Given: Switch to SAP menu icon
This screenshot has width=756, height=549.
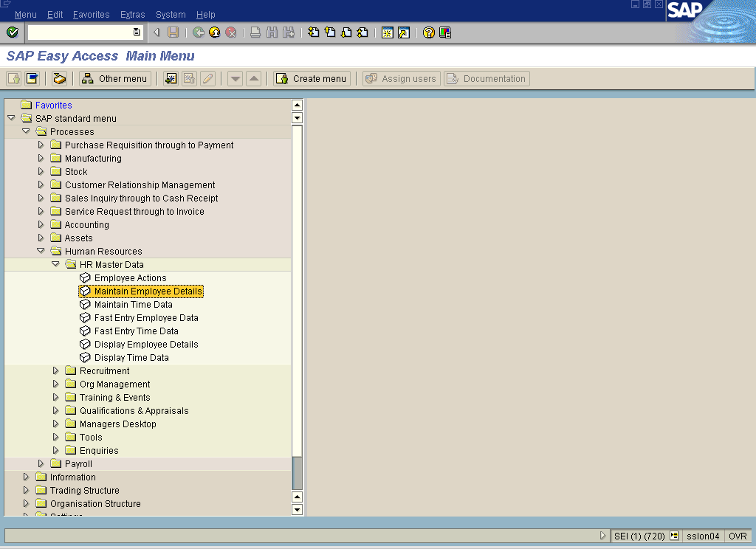Looking at the screenshot, I should pyautogui.click(x=32, y=78).
